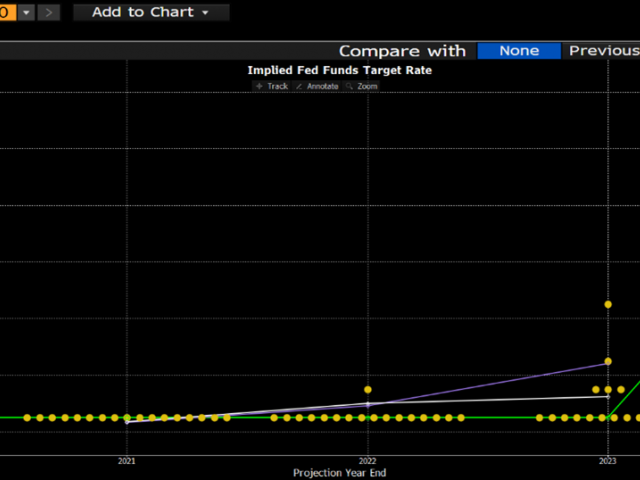
Task: Activate the Annotate pencil tool
Action: [317, 87]
